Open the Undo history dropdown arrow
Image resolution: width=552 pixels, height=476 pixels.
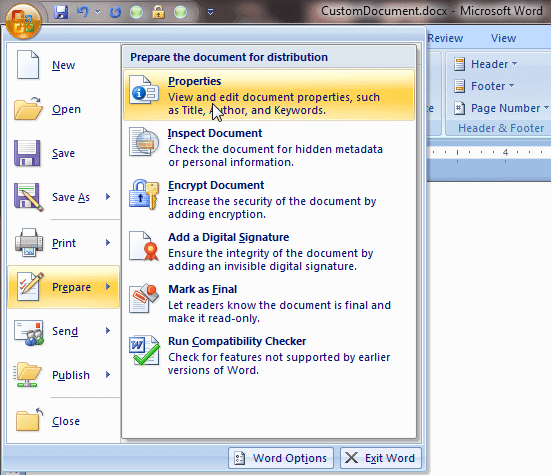(x=98, y=12)
